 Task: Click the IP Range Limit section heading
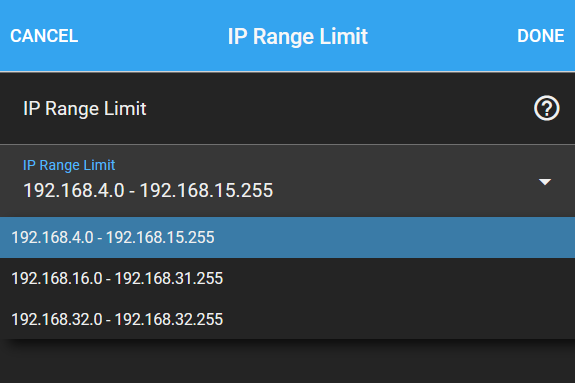coord(85,109)
